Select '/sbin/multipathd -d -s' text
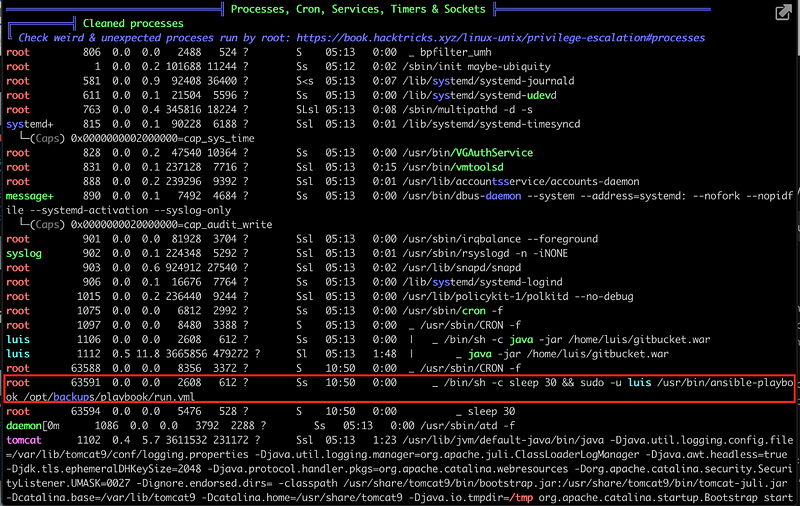The width and height of the screenshot is (800, 506). pos(467,109)
